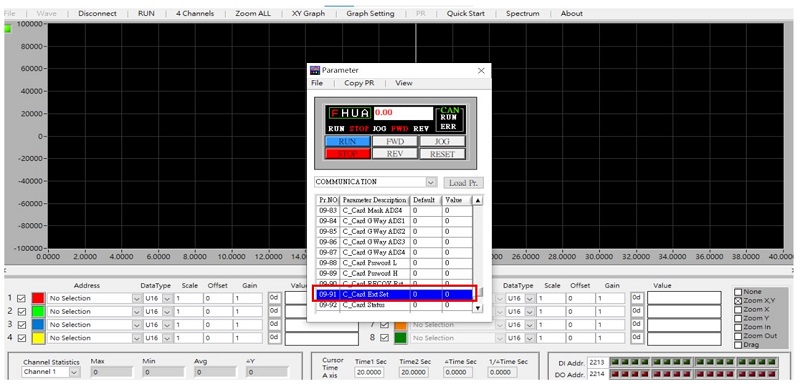The height and width of the screenshot is (384, 800).
Task: Select row 09-91 C_Card Ext Set
Action: click(x=394, y=294)
